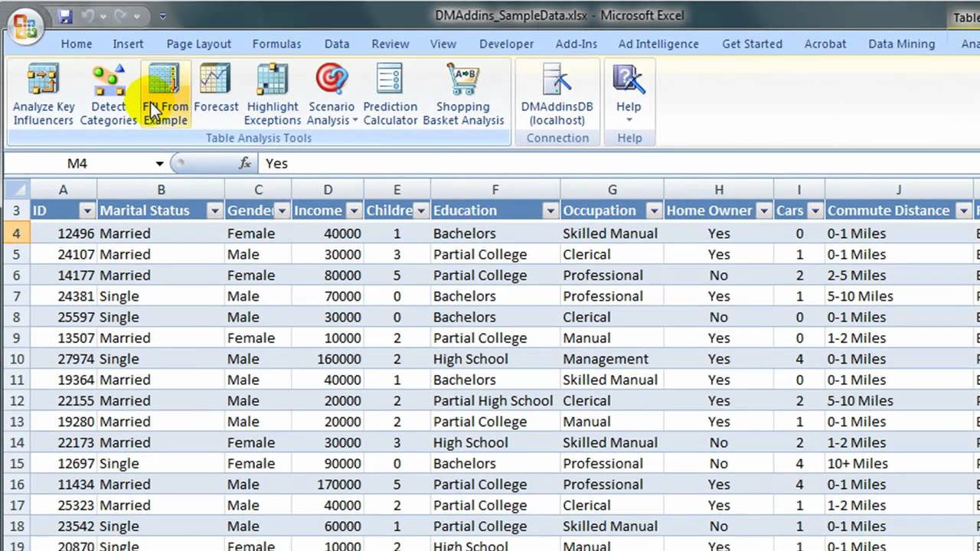980x551 pixels.
Task: Click DMAddinsDB (localhost) connection
Action: pos(557,95)
